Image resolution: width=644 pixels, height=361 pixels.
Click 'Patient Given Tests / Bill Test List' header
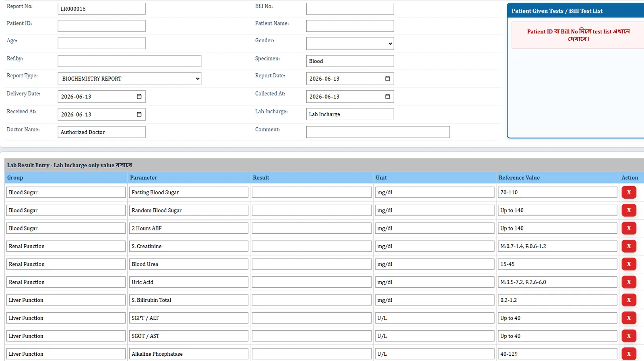[x=557, y=11]
